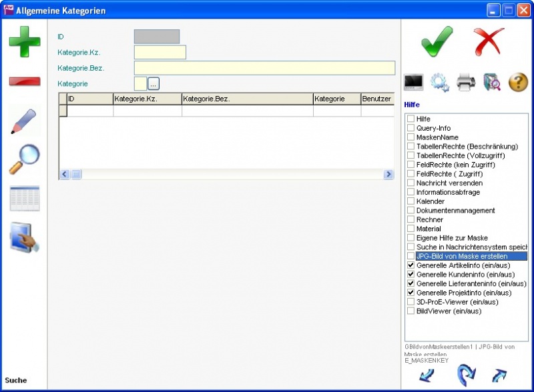Click the blue circular refresh arrow icon
Screen dimensions: 534x392
465,375
